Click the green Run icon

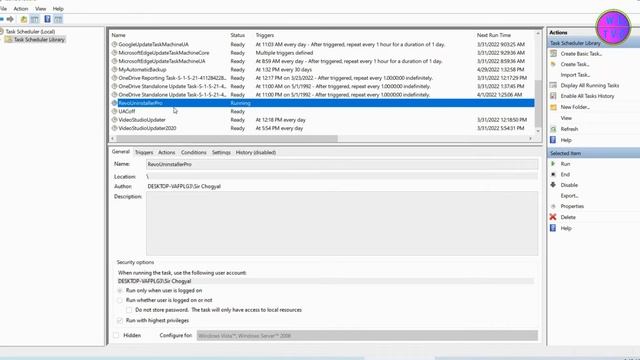553,164
